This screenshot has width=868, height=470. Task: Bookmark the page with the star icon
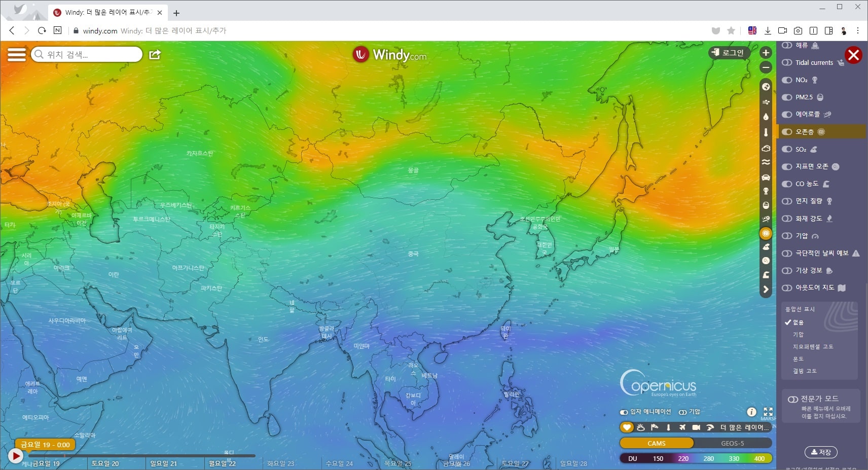click(731, 30)
